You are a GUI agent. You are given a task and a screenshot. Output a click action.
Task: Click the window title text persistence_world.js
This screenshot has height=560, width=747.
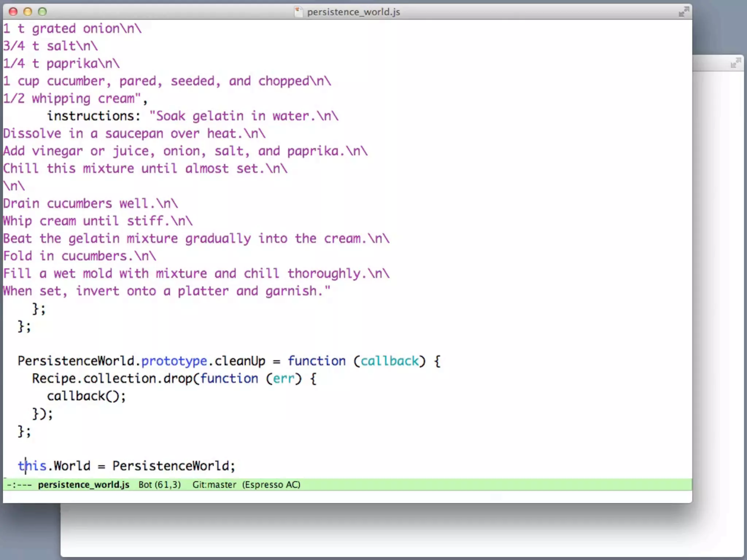tap(353, 12)
